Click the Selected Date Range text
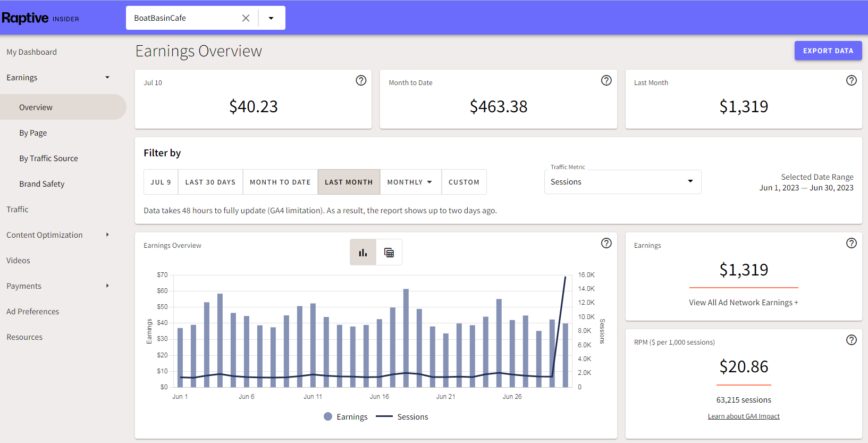Screen dimensions: 868x443 pos(817,177)
